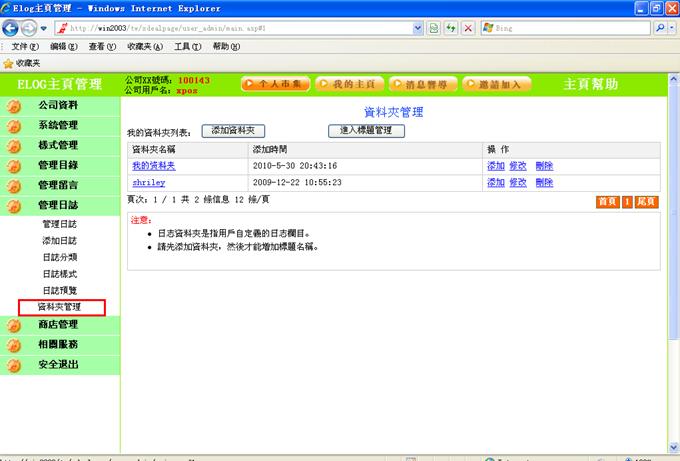Viewport: 680px width, 461px height.
Task: Open the recent pages dropdown arrow
Action: pos(45,28)
